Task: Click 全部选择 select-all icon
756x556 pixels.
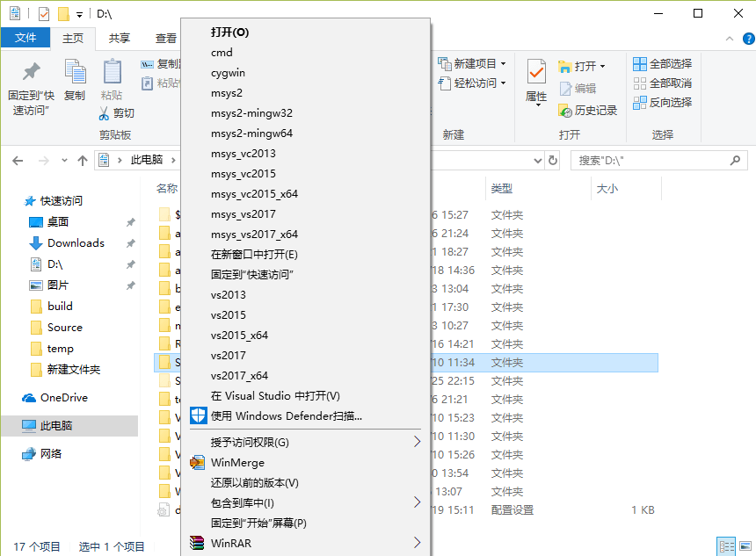Action: coord(640,63)
